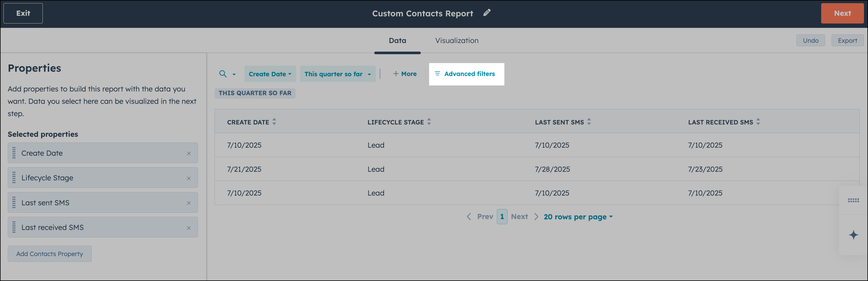Image resolution: width=868 pixels, height=281 pixels.
Task: Open the dotted grid icon on right edge
Action: pyautogui.click(x=853, y=200)
